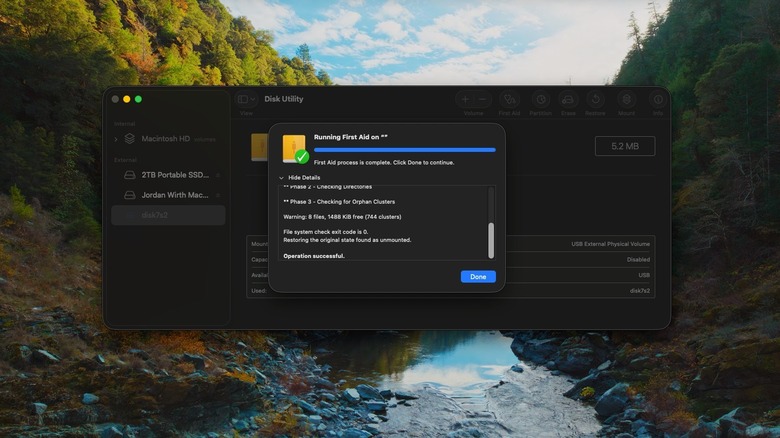Screen dimensions: 780x438
Task: Click the Done button
Action: coord(478,277)
